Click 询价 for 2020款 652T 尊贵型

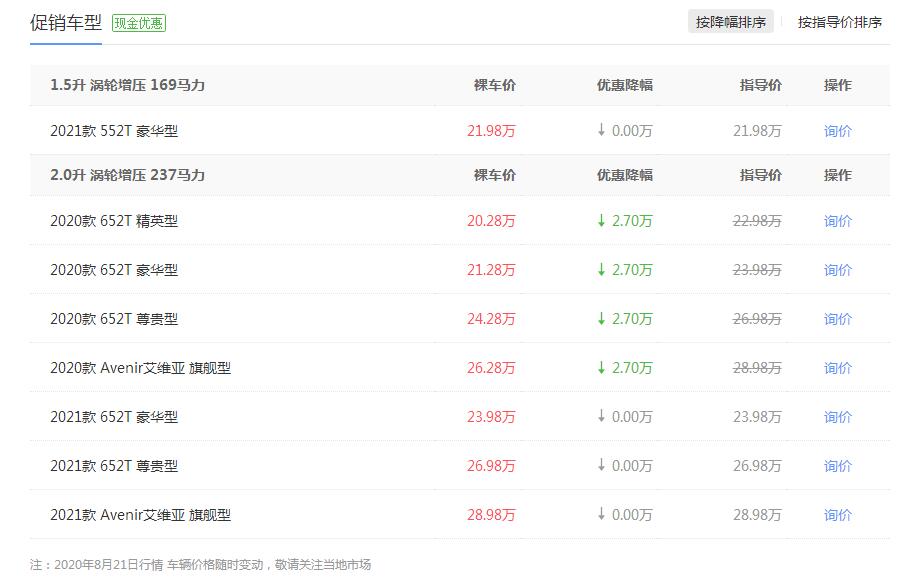pyautogui.click(x=837, y=319)
